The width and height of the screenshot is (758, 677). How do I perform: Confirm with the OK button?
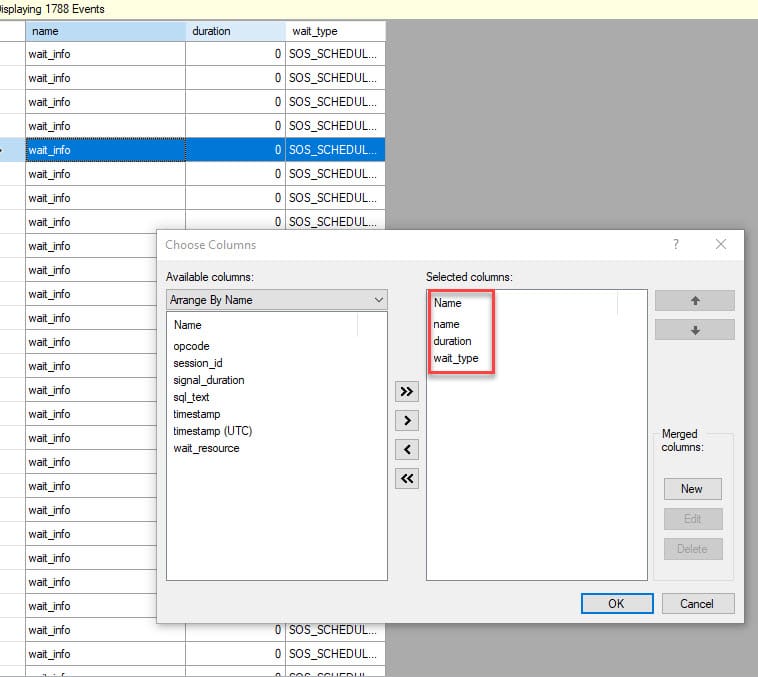tap(617, 603)
